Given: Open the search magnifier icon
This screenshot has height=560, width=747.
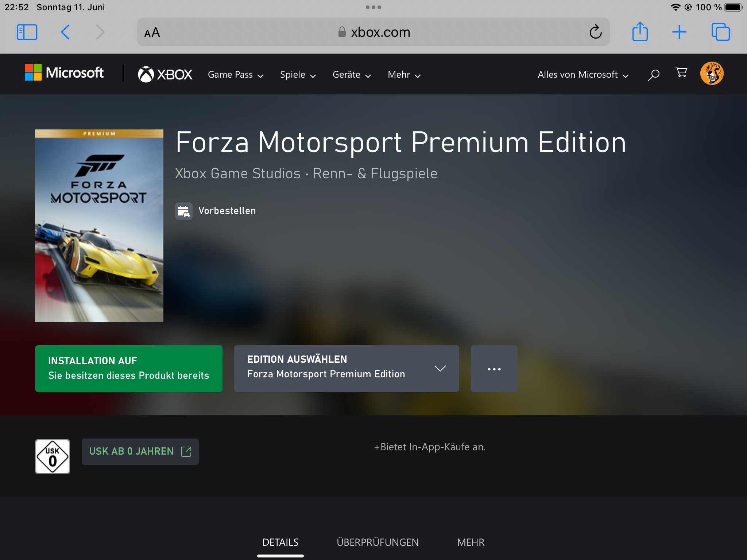Looking at the screenshot, I should 653,75.
